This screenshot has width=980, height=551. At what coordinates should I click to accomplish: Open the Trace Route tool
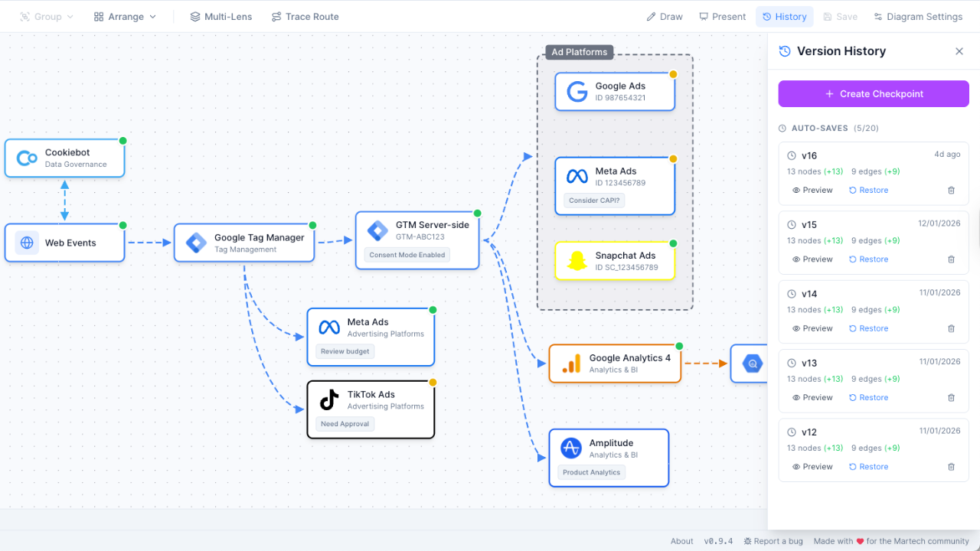click(x=305, y=16)
